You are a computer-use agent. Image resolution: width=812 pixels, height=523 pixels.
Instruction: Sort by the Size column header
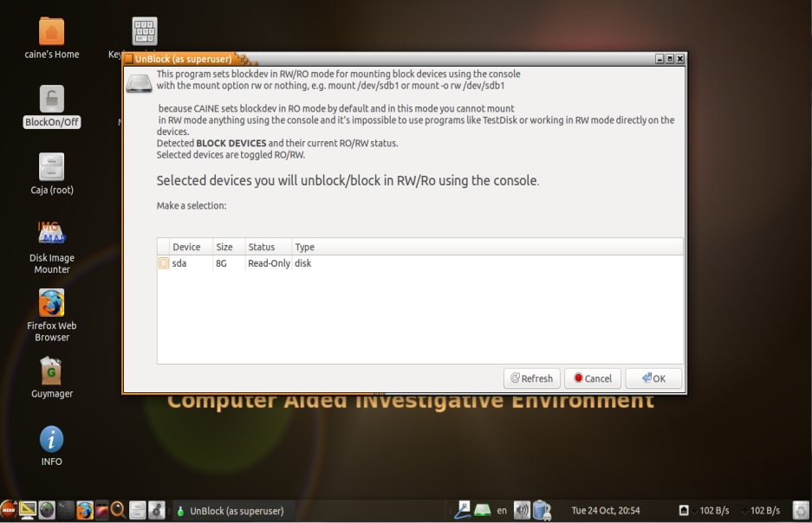229,247
